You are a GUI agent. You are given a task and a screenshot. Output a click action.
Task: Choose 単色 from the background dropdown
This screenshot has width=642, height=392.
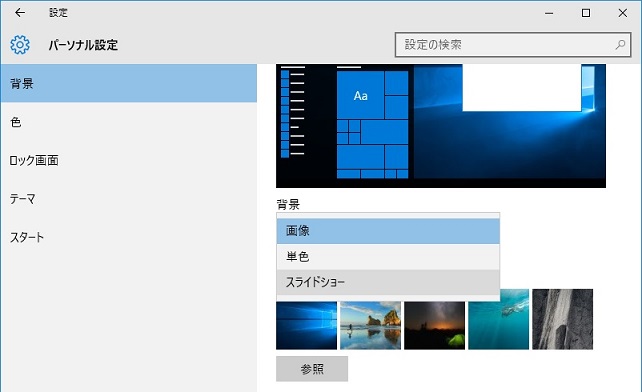[x=388, y=257]
